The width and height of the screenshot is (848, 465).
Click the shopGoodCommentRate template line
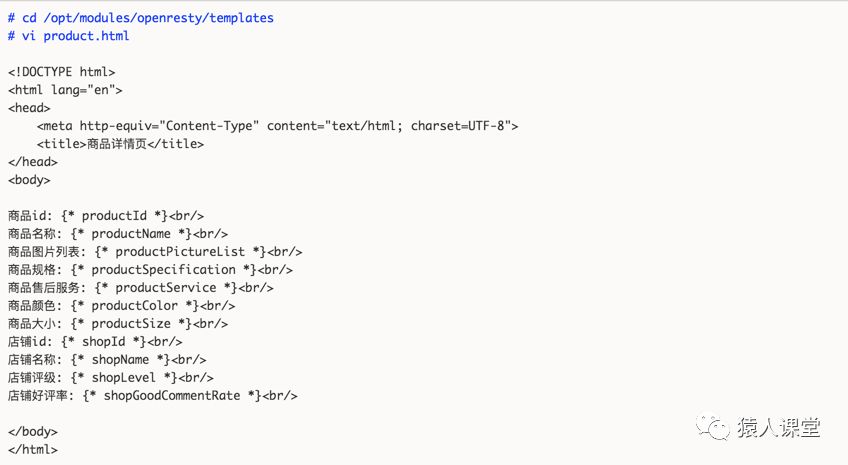[152, 396]
